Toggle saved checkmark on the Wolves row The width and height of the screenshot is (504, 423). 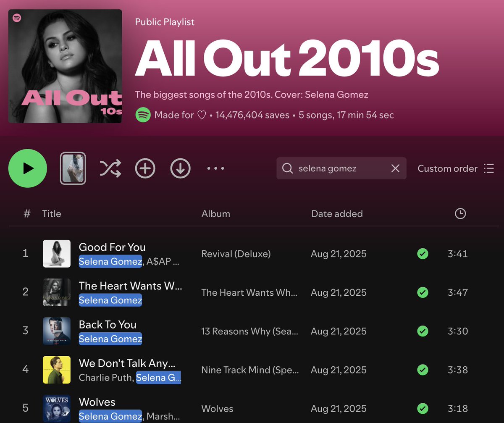(x=423, y=408)
